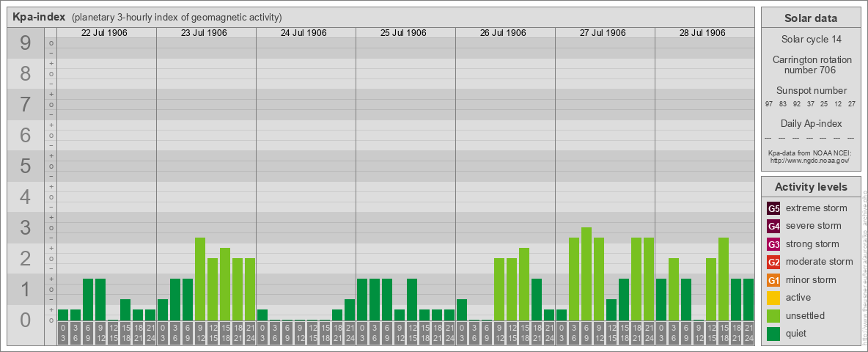This screenshot has height=352, width=868.
Task: Click the y-axis value 3
Action: (x=25, y=227)
